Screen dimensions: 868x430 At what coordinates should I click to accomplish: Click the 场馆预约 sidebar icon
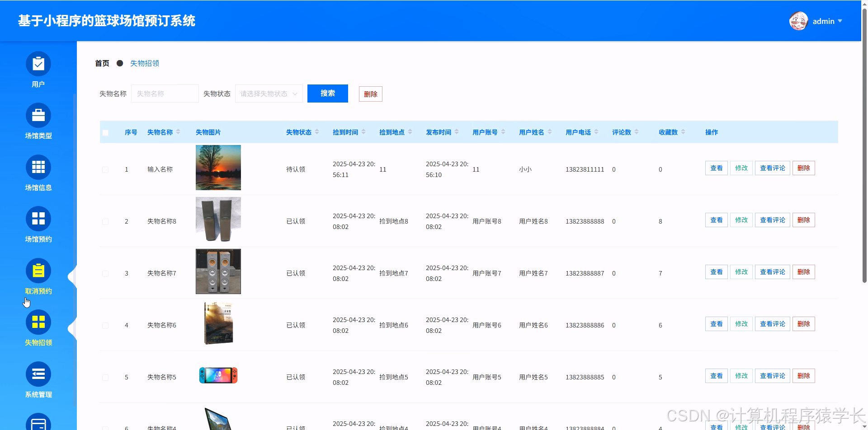(38, 219)
